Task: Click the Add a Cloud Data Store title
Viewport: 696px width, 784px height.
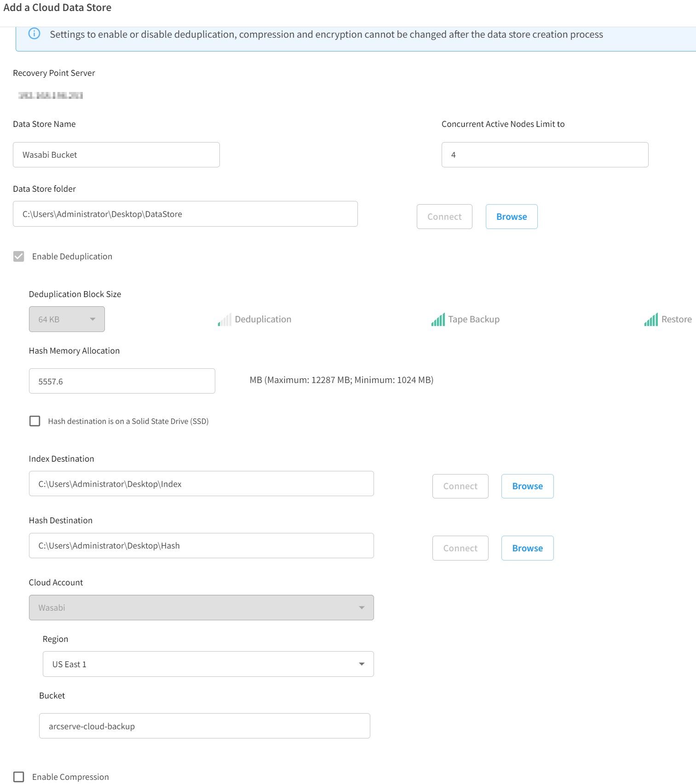Action: [x=57, y=7]
